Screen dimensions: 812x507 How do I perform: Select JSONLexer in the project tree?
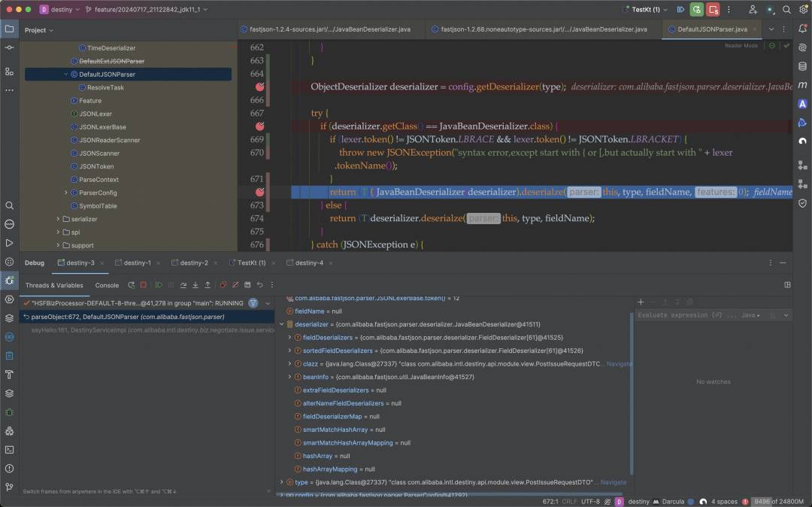95,114
